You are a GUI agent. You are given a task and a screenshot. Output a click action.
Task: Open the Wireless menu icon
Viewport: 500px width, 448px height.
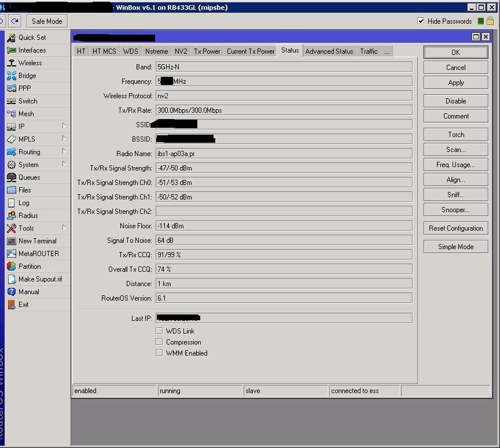[12, 63]
